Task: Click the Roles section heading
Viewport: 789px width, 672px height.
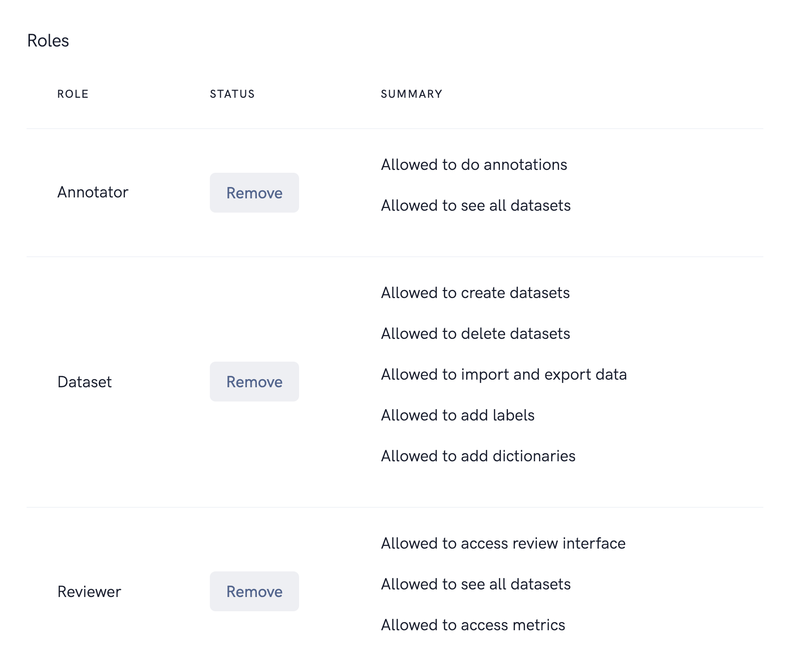Action: point(48,41)
